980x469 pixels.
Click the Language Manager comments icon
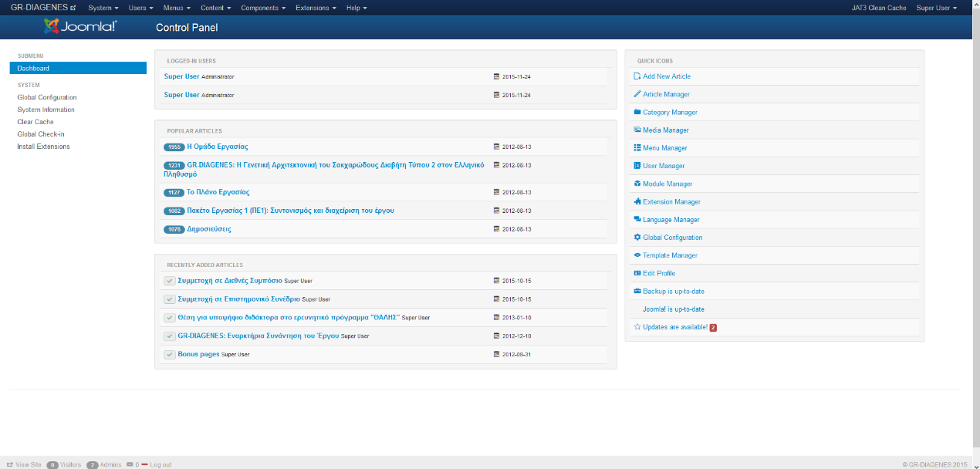point(637,219)
